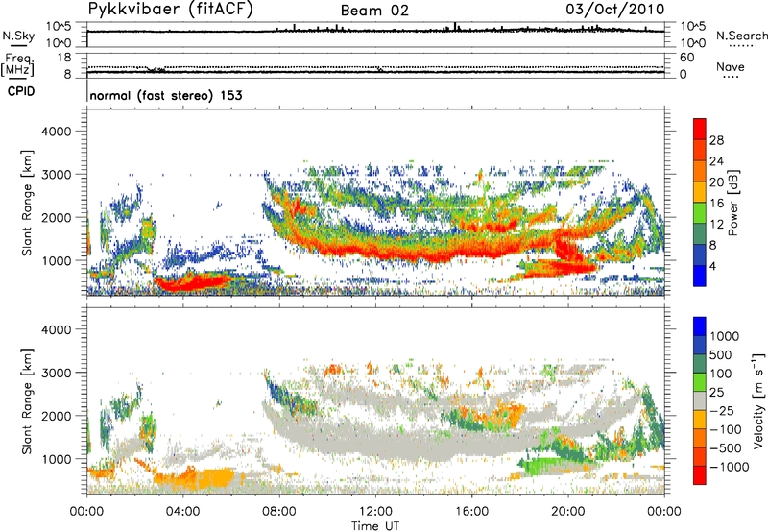Click the 'CPID' row label

coord(21,91)
